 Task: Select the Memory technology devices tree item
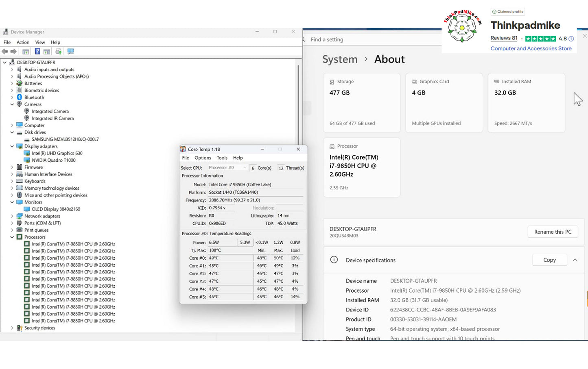(52, 188)
